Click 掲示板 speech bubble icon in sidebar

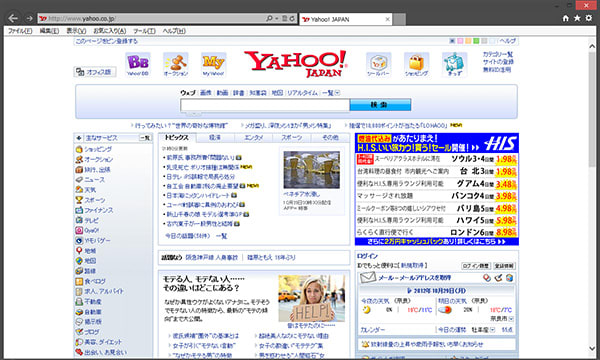[x=79, y=322]
